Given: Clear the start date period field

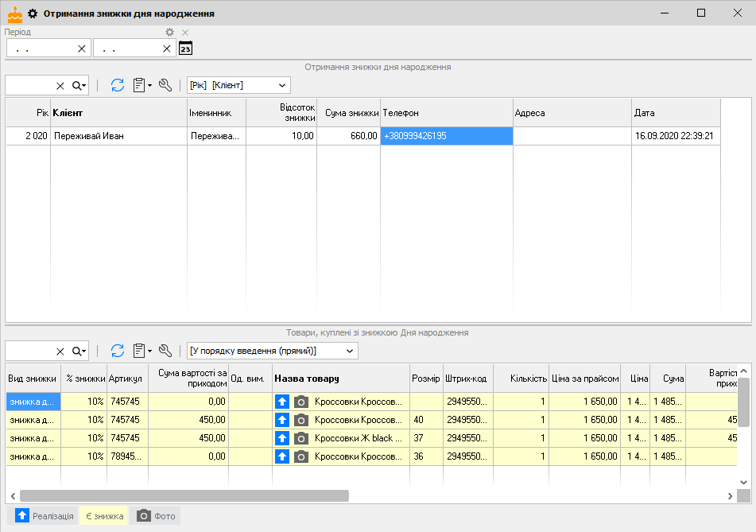Looking at the screenshot, I should click(81, 49).
